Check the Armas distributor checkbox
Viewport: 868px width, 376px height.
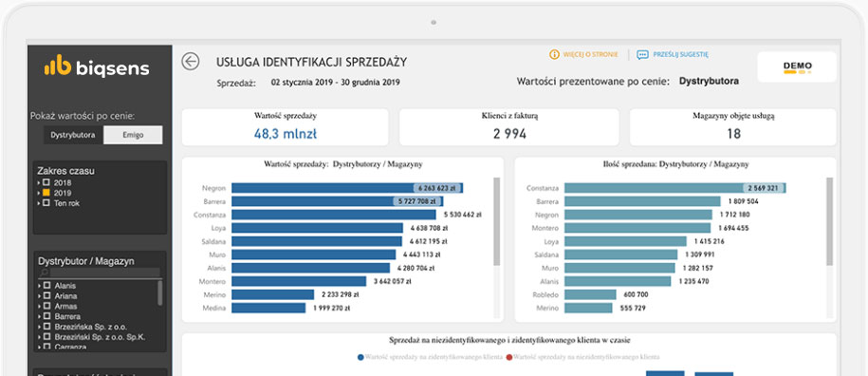point(46,307)
